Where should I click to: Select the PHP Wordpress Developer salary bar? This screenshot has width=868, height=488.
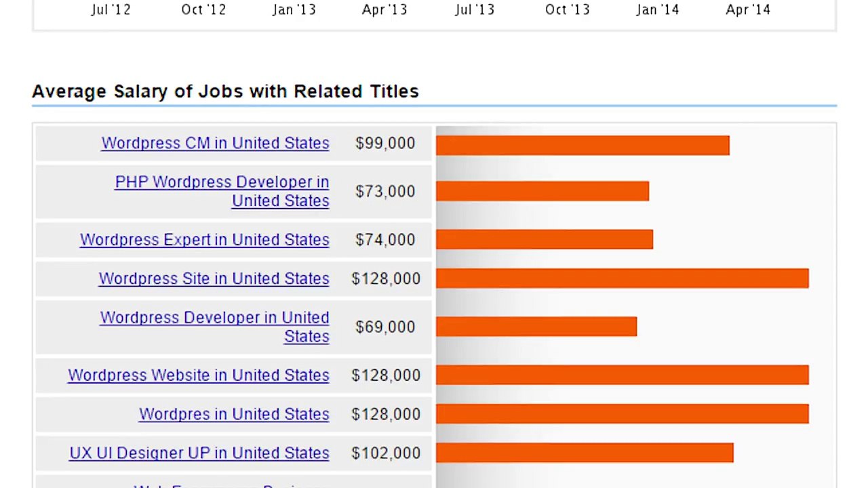542,191
